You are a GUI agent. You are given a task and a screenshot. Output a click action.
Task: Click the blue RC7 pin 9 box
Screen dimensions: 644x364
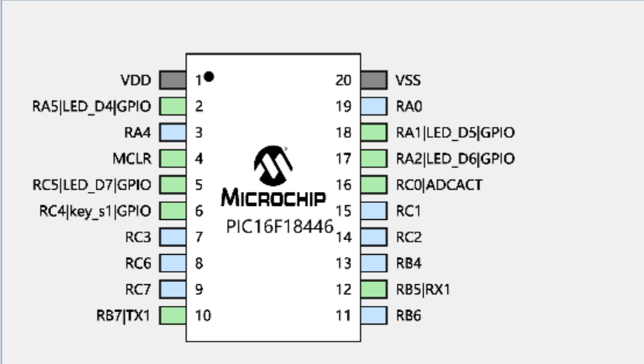[x=173, y=290]
